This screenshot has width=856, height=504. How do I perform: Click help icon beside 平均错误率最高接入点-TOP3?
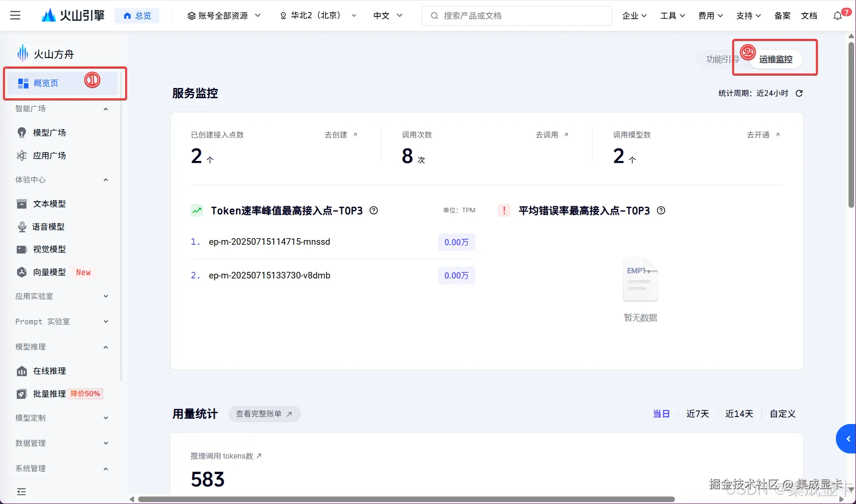point(661,211)
